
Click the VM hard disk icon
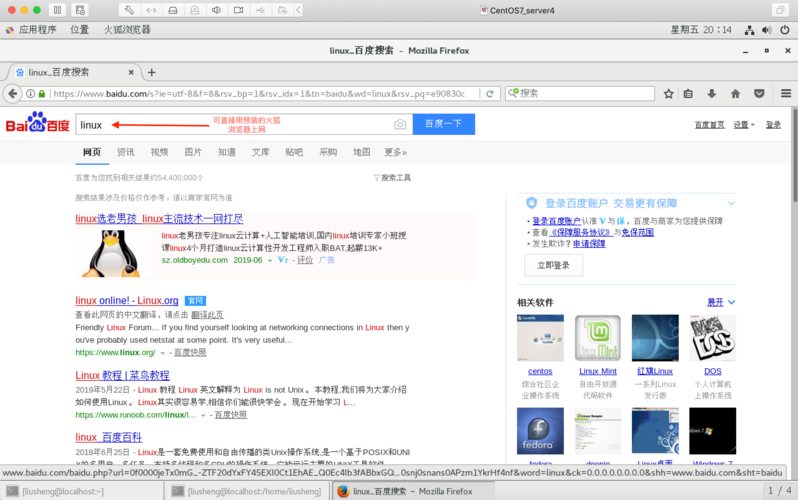click(x=173, y=10)
